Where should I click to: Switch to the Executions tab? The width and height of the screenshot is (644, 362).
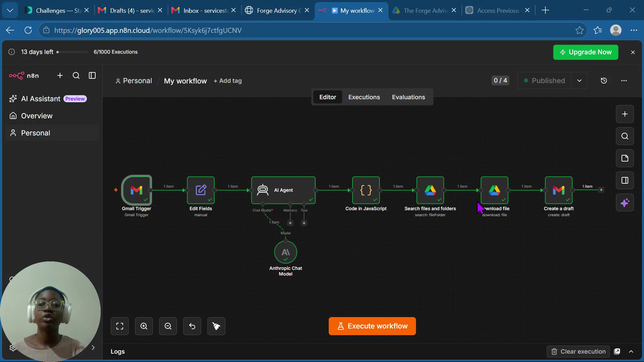pyautogui.click(x=364, y=97)
